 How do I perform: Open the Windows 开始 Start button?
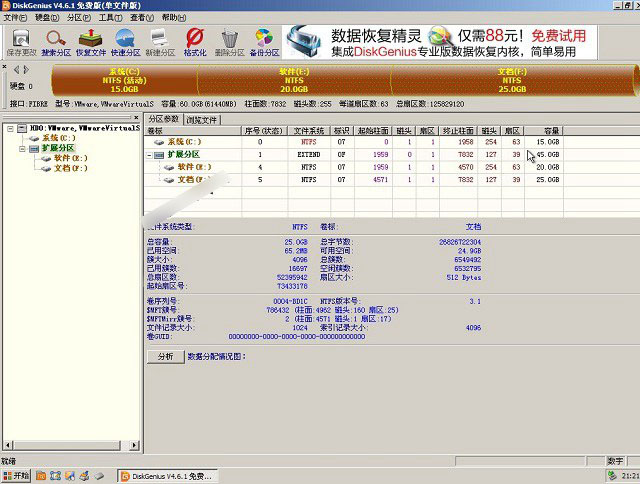[x=16, y=476]
